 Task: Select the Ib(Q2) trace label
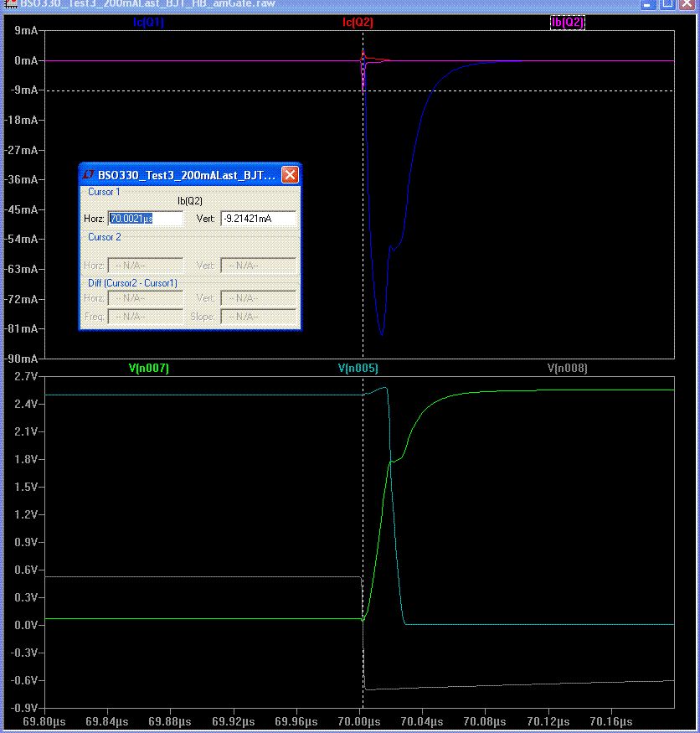pyautogui.click(x=567, y=23)
